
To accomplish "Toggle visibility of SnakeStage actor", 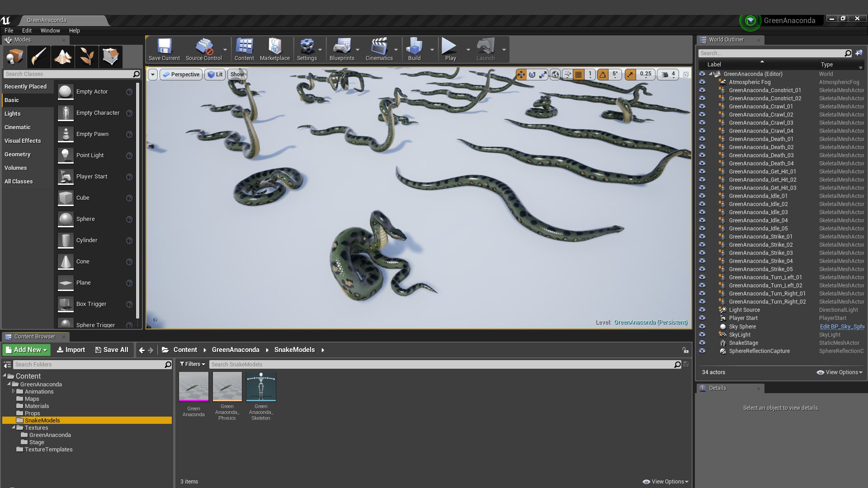I will 702,343.
